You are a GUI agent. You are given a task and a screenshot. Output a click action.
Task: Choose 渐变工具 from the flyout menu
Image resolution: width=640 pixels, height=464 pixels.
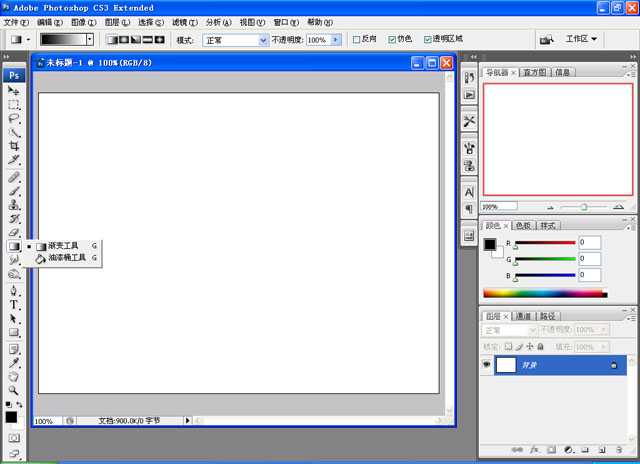(61, 246)
